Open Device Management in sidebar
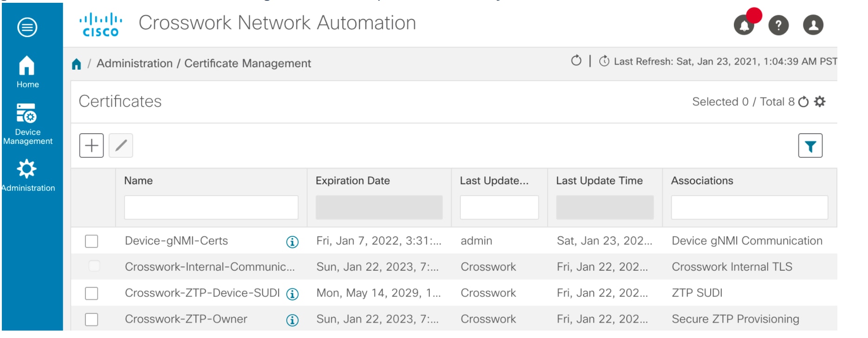 27,124
